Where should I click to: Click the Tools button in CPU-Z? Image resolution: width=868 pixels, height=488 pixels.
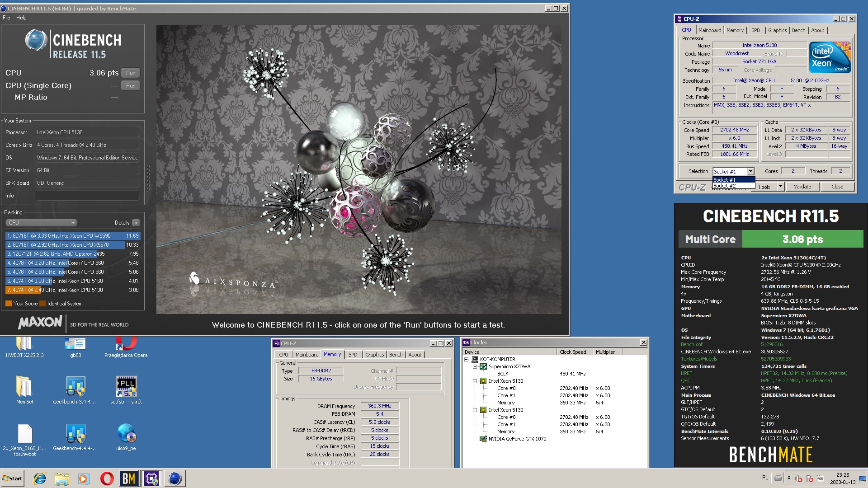point(764,187)
